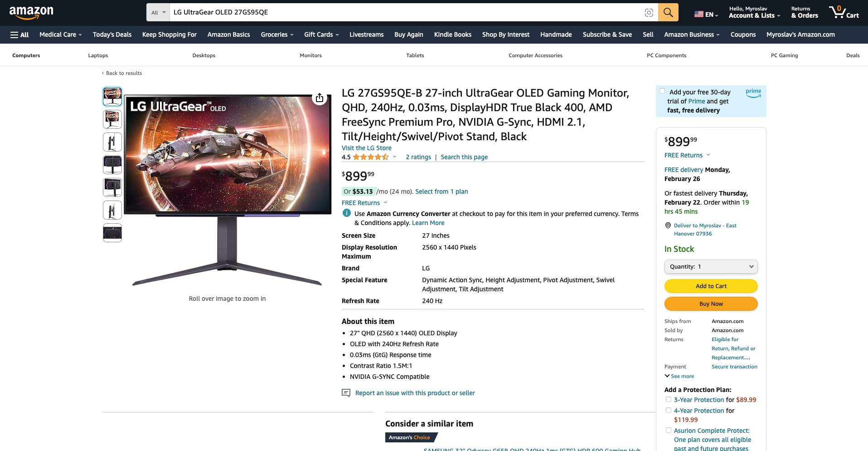
Task: Open the Quantity dropdown
Action: click(711, 267)
